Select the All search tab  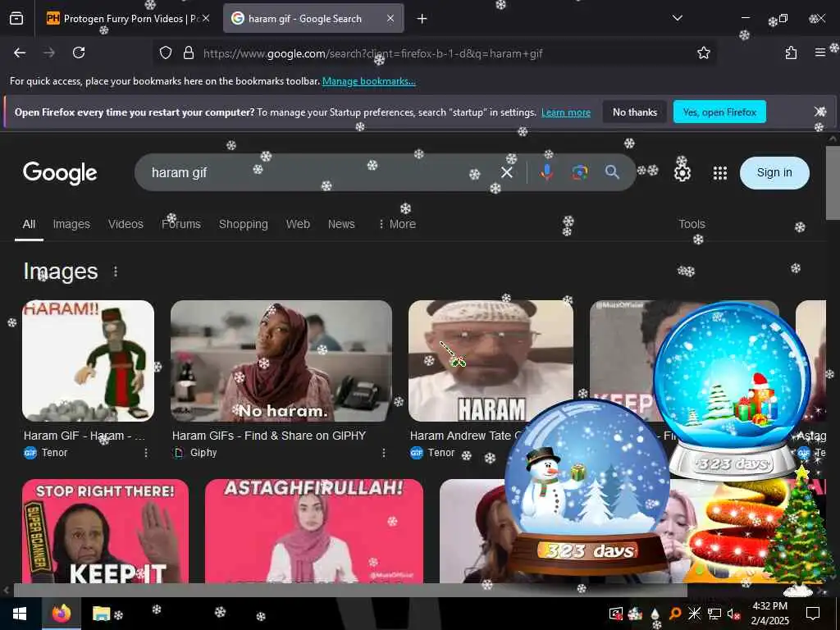(x=29, y=224)
